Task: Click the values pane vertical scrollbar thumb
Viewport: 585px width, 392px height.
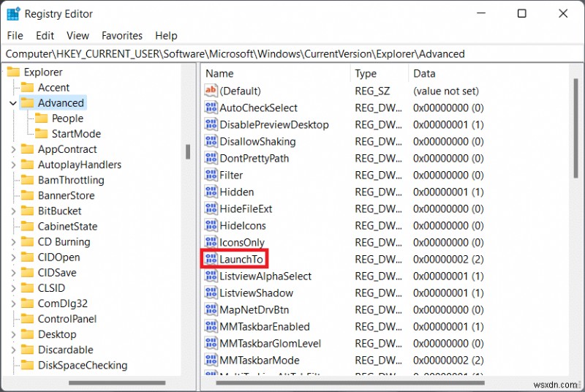Action: (576, 128)
